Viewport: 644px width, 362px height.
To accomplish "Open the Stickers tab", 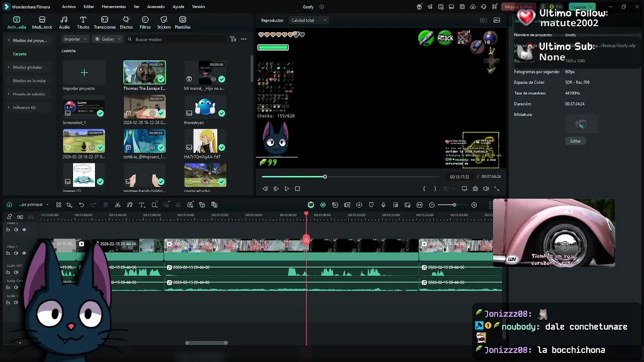I will [x=164, y=23].
